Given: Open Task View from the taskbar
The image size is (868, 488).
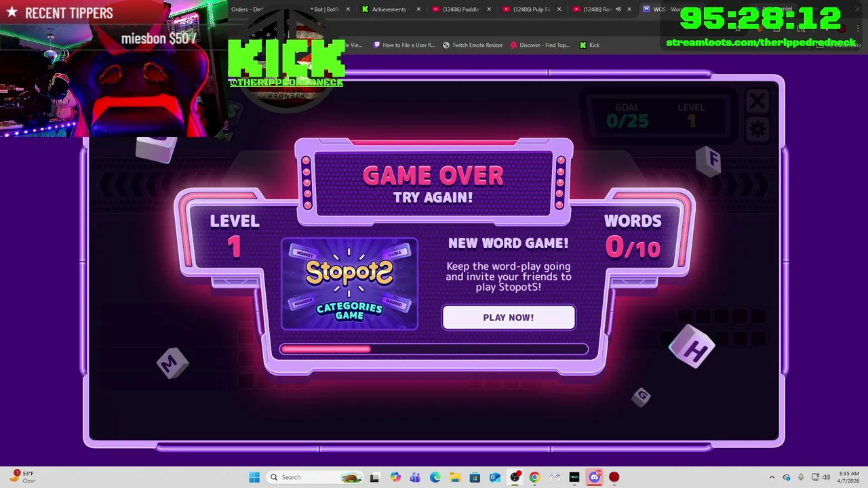Looking at the screenshot, I should pyautogui.click(x=374, y=477).
